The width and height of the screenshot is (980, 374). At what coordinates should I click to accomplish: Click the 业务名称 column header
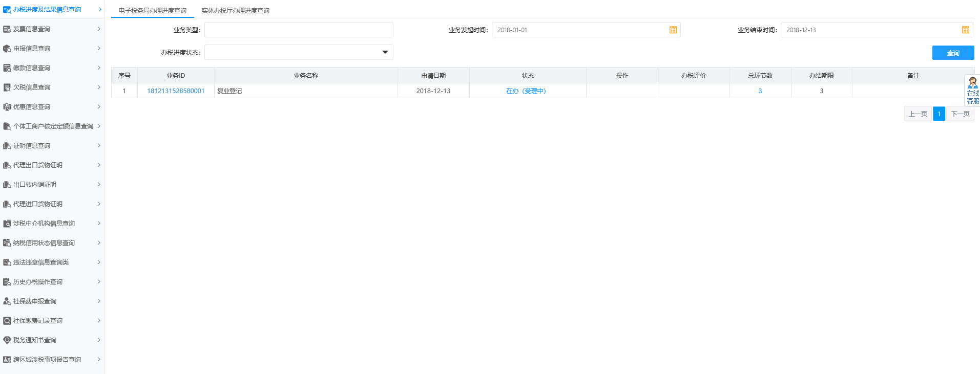(x=306, y=76)
